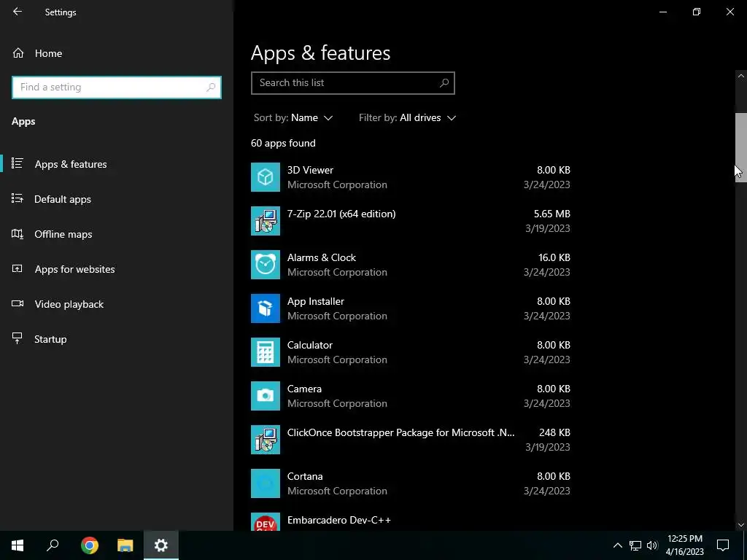Show hidden tray icons chevron
Image resolution: width=747 pixels, height=560 pixels.
point(617,545)
